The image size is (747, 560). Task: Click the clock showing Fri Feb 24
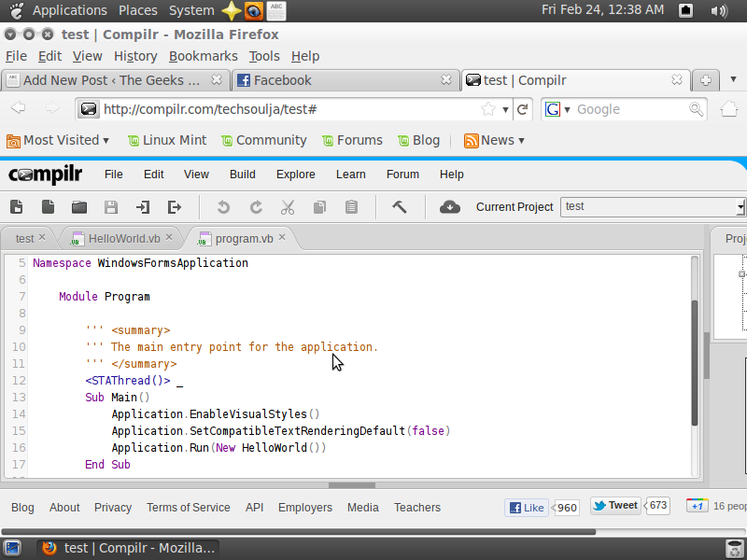602,10
